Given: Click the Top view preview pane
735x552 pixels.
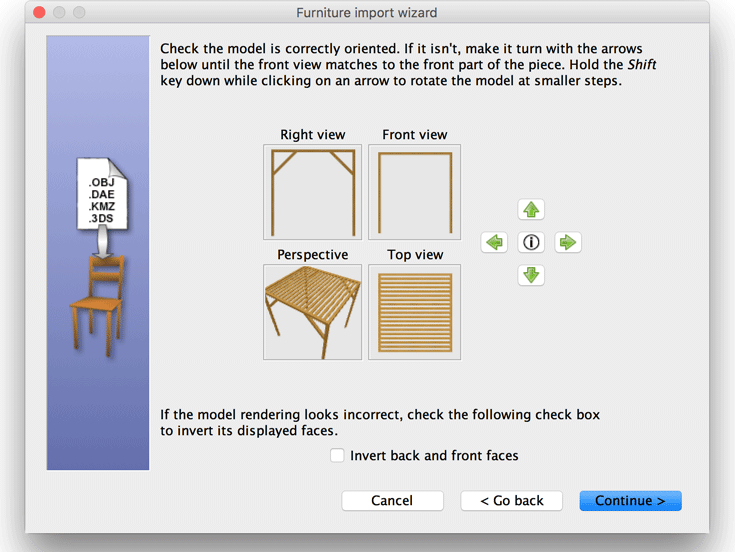Looking at the screenshot, I should point(414,312).
